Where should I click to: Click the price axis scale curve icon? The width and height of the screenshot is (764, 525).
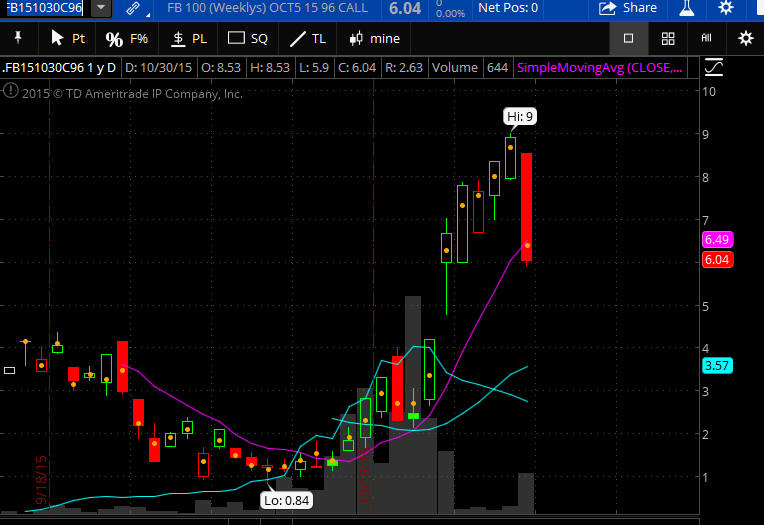[x=714, y=68]
